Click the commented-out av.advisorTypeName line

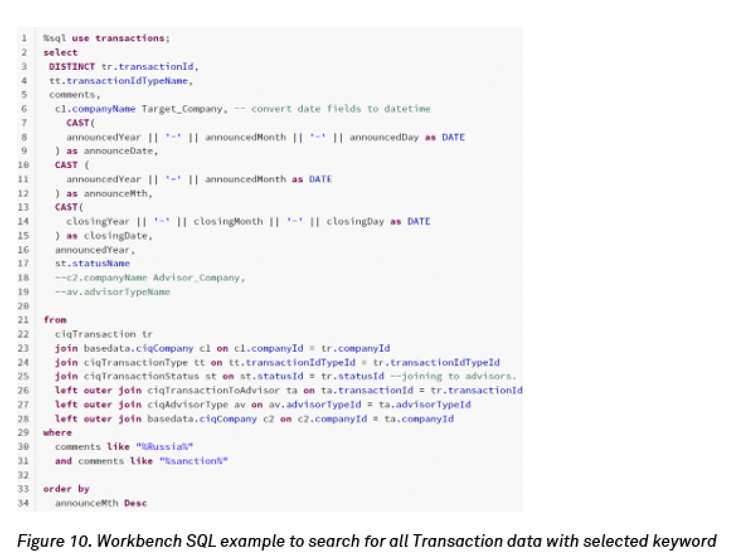coord(112,292)
